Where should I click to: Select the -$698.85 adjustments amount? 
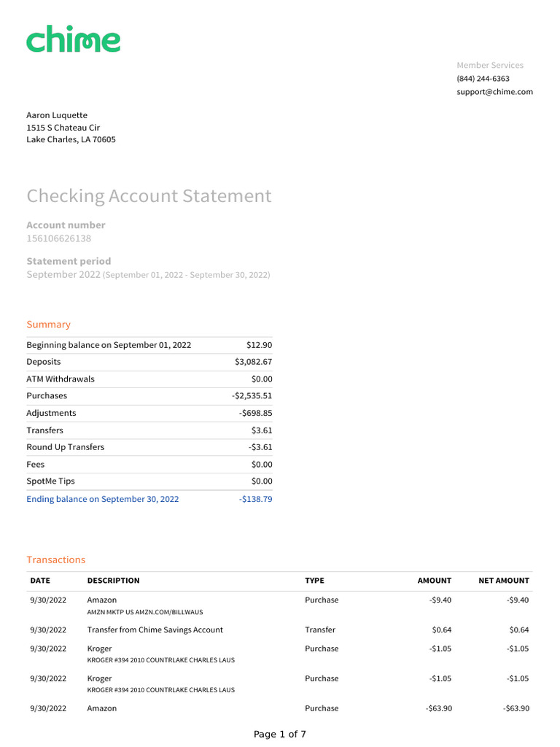[x=256, y=413]
